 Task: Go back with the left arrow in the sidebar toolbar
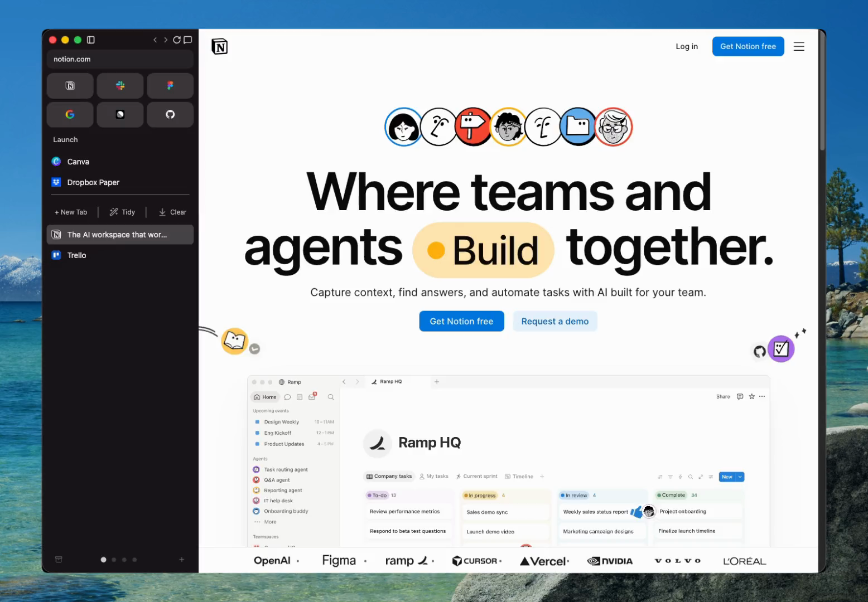point(155,40)
